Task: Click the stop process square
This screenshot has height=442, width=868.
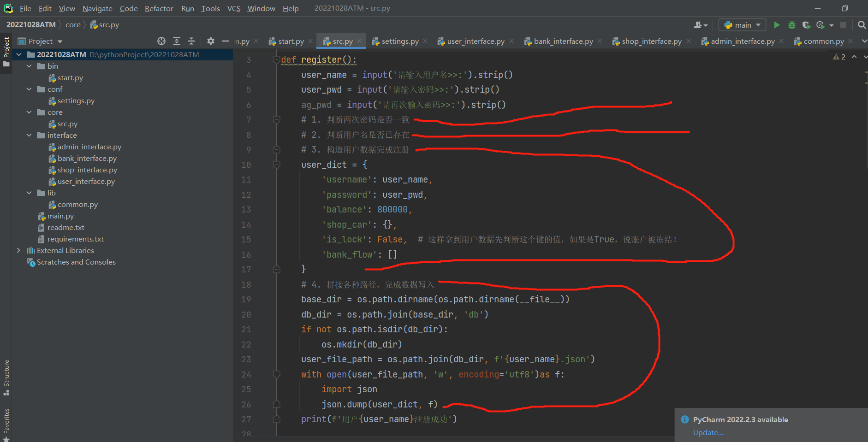Action: pos(843,25)
